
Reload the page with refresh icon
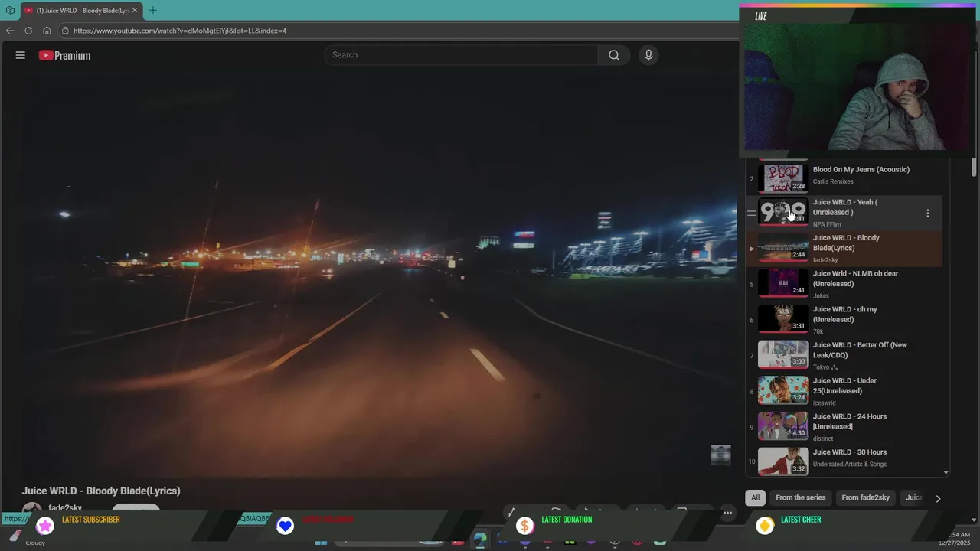pos(28,31)
